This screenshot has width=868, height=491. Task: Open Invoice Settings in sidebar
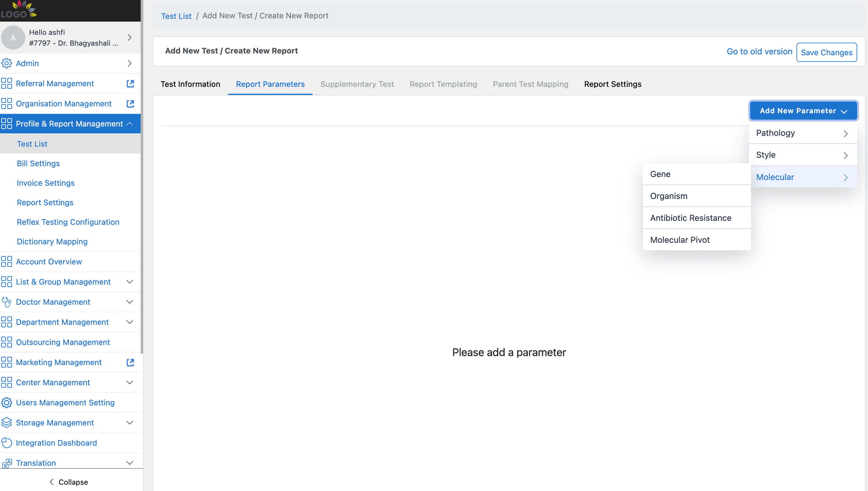(70, 183)
